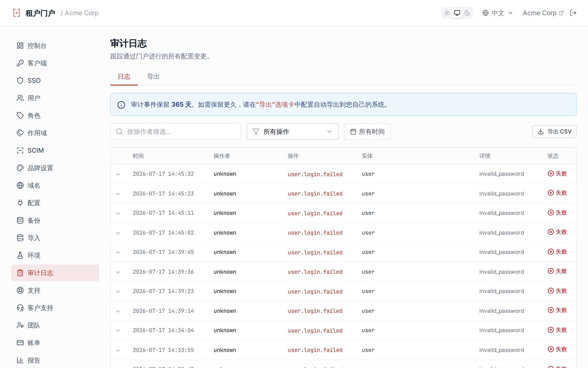Focus the 按操作者筛选 search field
Screen dimensions: 588x368
176,132
